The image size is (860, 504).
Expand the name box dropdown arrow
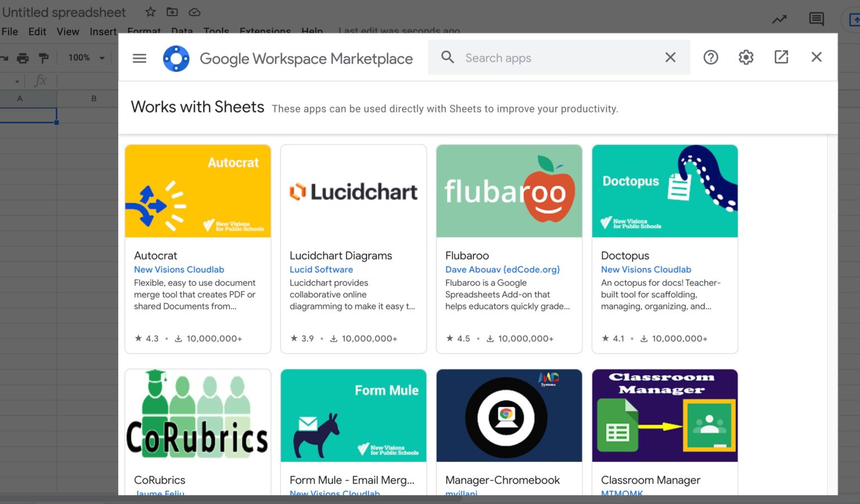pyautogui.click(x=17, y=82)
